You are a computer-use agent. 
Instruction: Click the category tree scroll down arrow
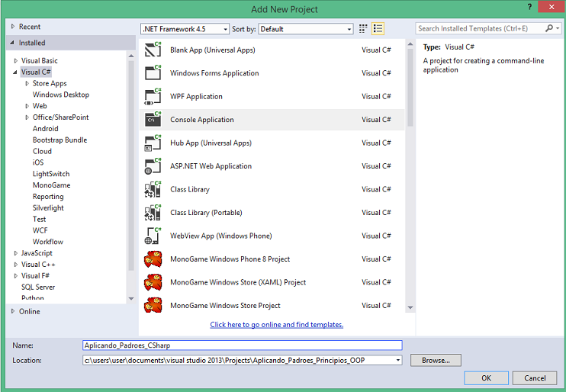pyautogui.click(x=131, y=298)
